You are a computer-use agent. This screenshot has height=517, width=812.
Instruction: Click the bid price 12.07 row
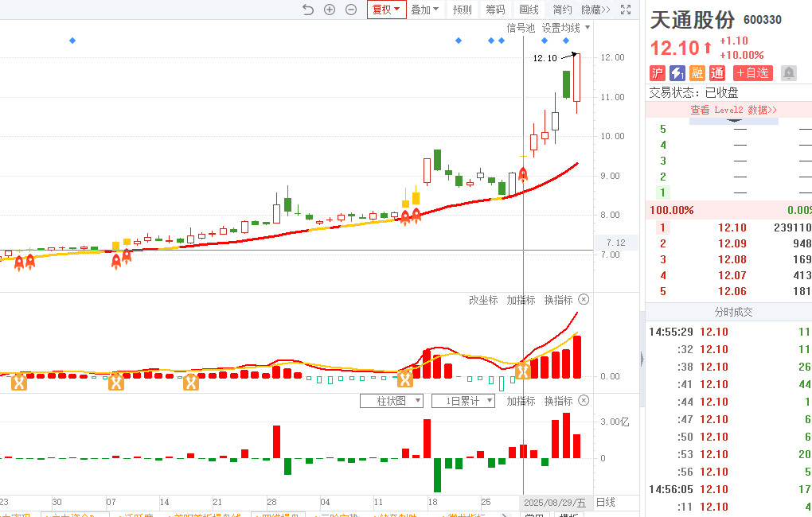click(728, 275)
